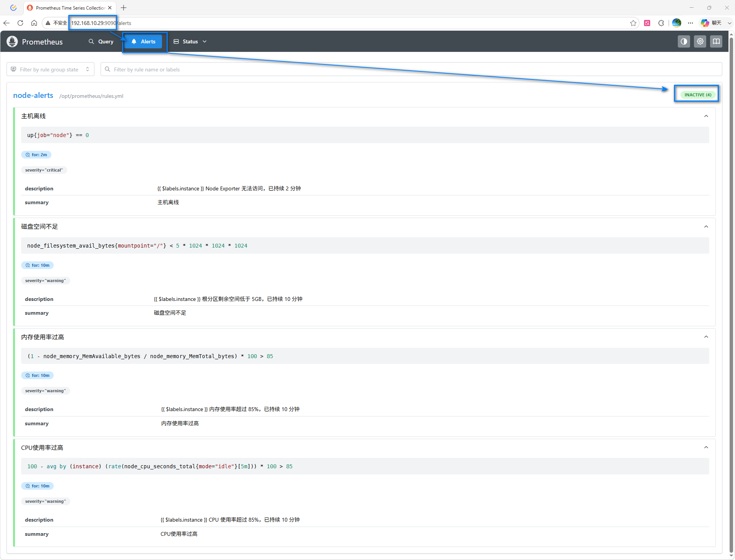The width and height of the screenshot is (735, 560).
Task: Click the 'for: 2m' badge
Action: click(36, 155)
